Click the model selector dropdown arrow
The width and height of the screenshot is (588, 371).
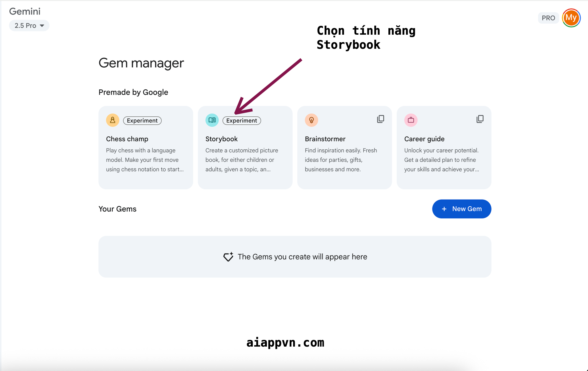pyautogui.click(x=42, y=26)
